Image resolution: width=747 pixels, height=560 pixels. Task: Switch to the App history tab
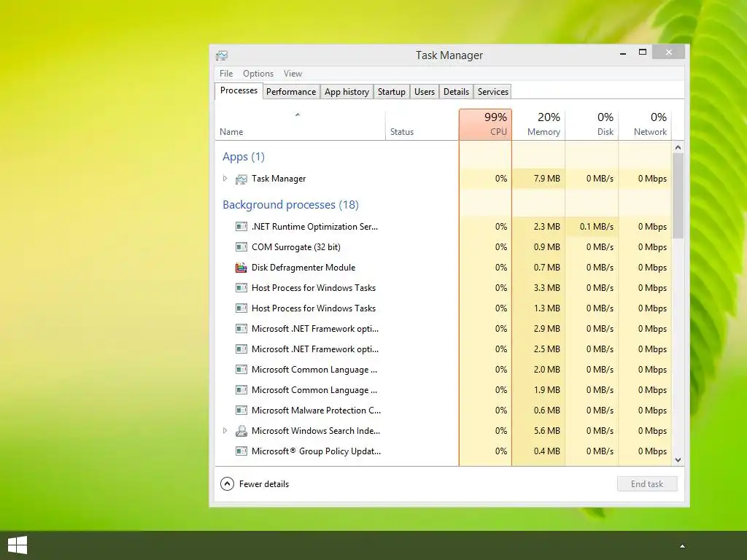click(347, 91)
